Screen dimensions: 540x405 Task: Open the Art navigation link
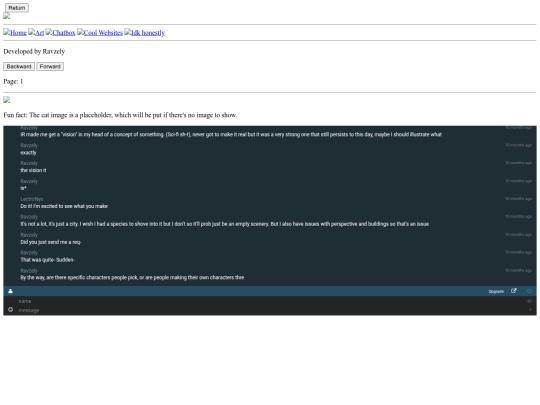[x=36, y=33]
